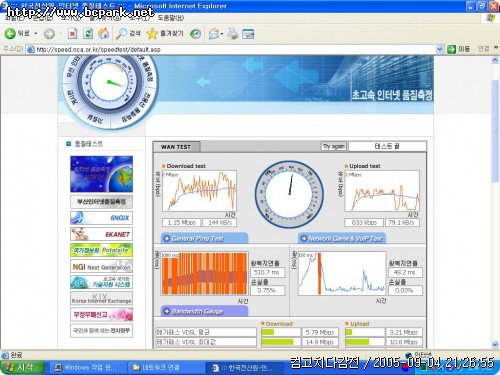Open the NGI Next Generation banner
The image size is (500, 375).
click(101, 266)
